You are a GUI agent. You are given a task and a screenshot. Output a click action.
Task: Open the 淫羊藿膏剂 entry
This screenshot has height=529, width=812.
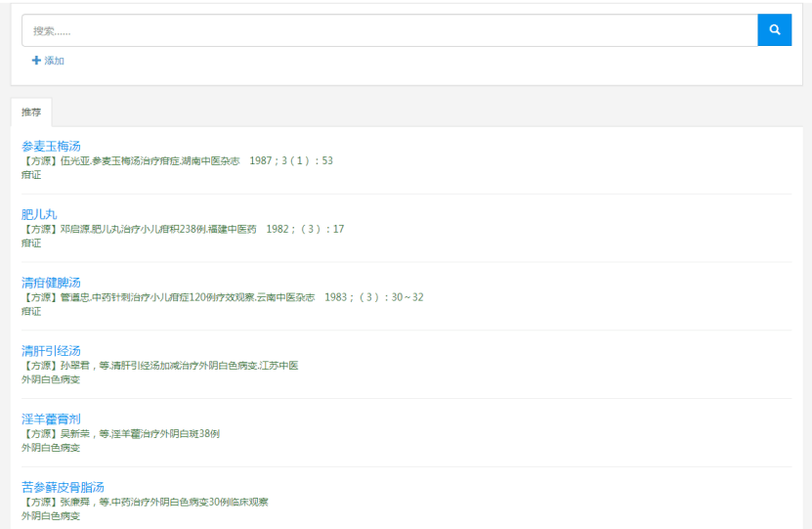click(x=51, y=419)
